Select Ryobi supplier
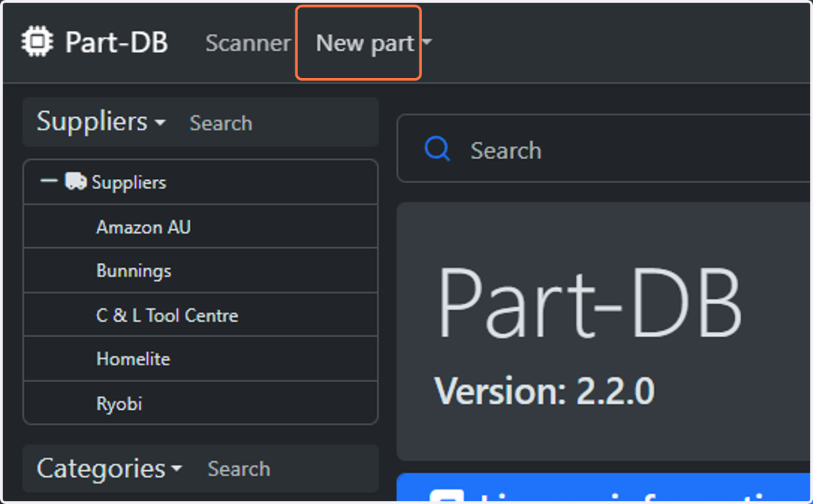The image size is (813, 504). click(x=201, y=403)
